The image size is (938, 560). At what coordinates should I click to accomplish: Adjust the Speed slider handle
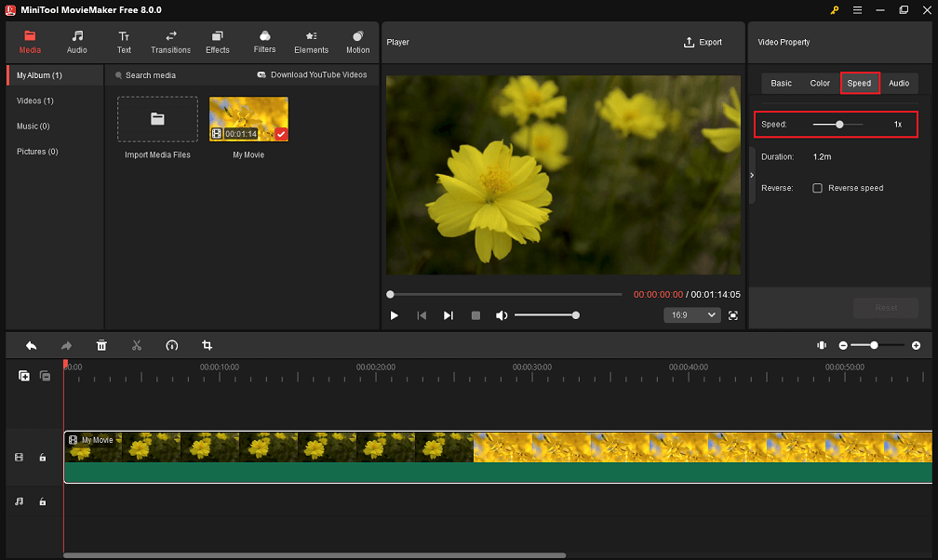(x=839, y=125)
